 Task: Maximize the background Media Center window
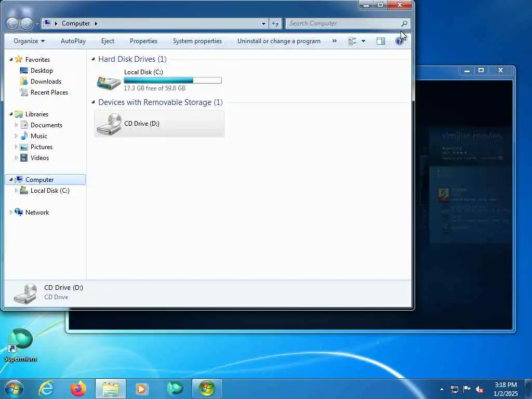[481, 70]
